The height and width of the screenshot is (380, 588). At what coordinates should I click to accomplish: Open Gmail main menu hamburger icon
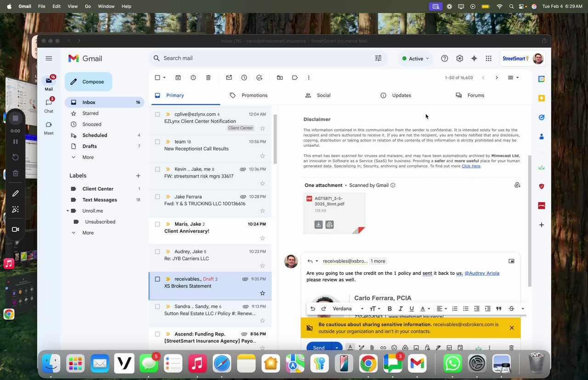click(49, 58)
